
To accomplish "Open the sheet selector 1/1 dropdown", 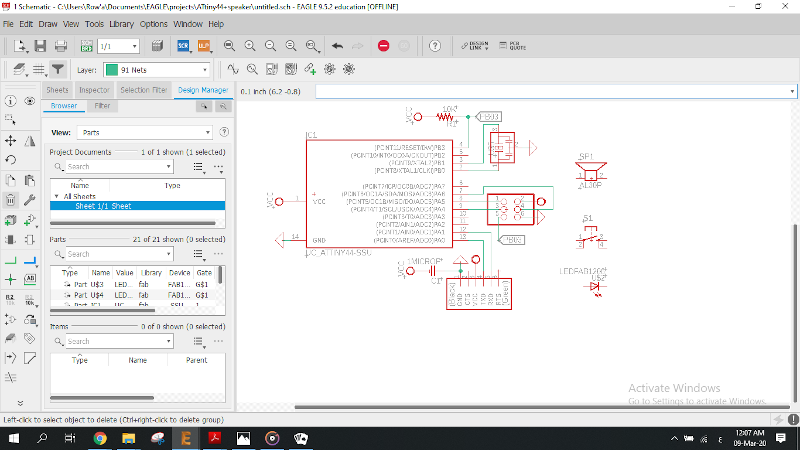I will [118, 46].
